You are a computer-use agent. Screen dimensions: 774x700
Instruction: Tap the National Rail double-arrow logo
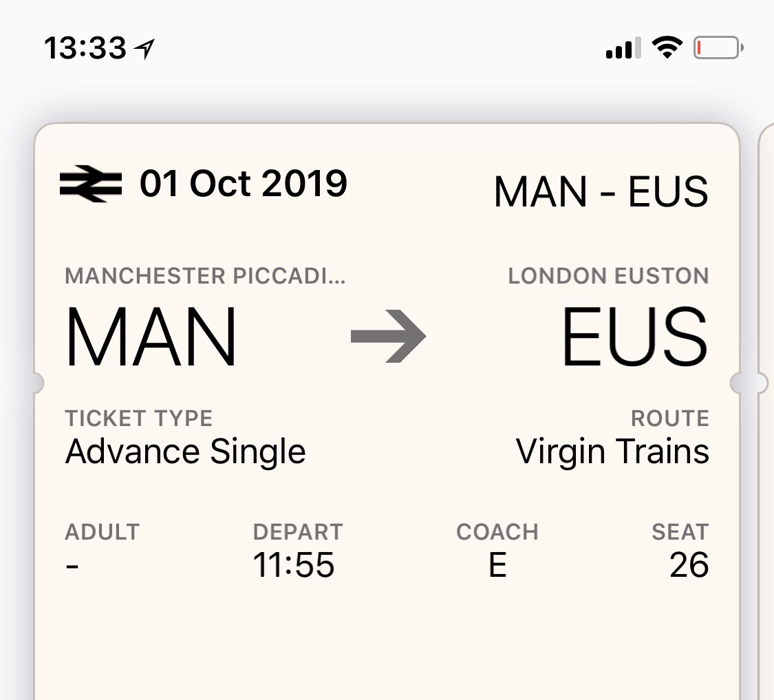pos(91,184)
